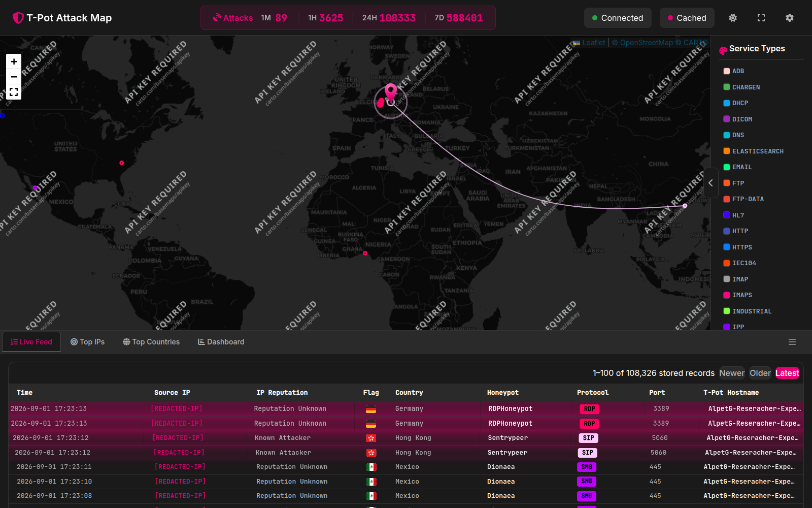
Task: Open the Dashboard tab
Action: (221, 342)
